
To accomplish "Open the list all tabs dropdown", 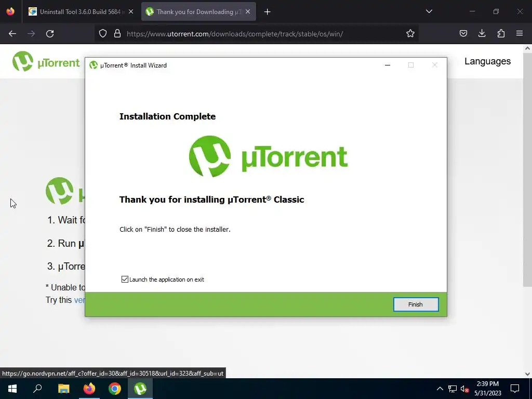I will click(x=429, y=11).
